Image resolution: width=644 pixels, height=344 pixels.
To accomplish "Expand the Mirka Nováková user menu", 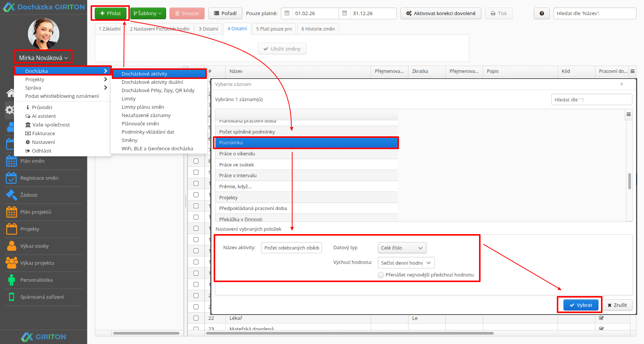I will (x=43, y=58).
